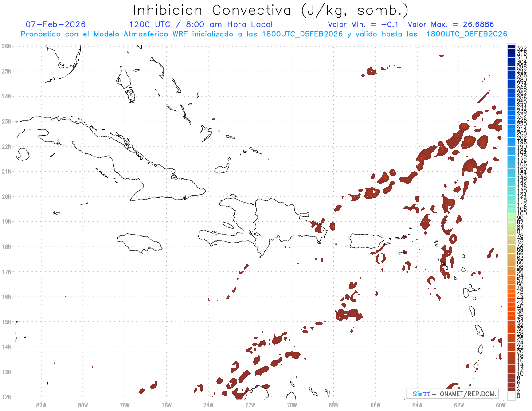
Task: Click the '1800UTC_08FEB2026' valid-until time text
Action: click(x=467, y=34)
